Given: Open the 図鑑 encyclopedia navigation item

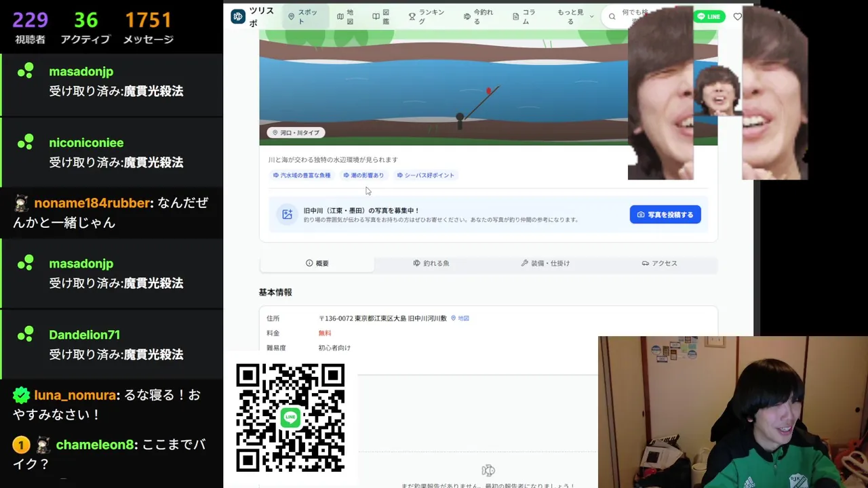Looking at the screenshot, I should (382, 16).
